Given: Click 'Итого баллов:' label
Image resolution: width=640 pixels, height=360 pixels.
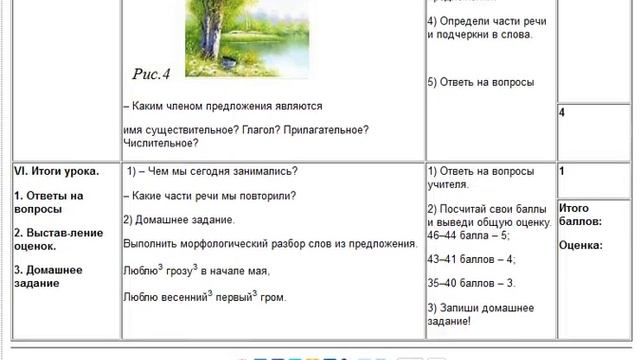Looking at the screenshot, I should coord(580,215).
